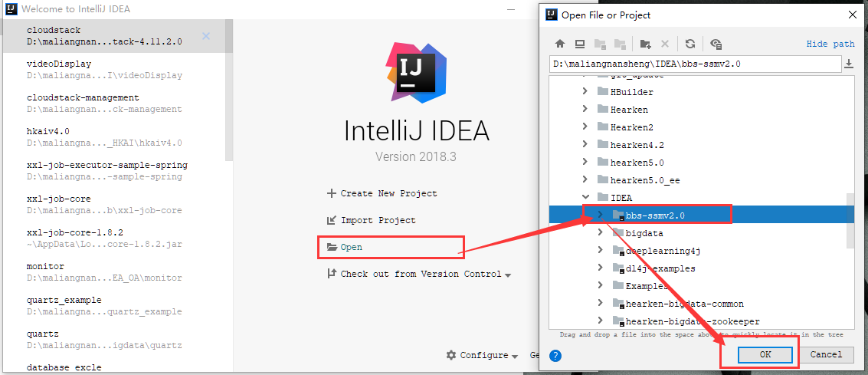Open path history download arrow
Viewport: 868px width, 375px height.
849,64
